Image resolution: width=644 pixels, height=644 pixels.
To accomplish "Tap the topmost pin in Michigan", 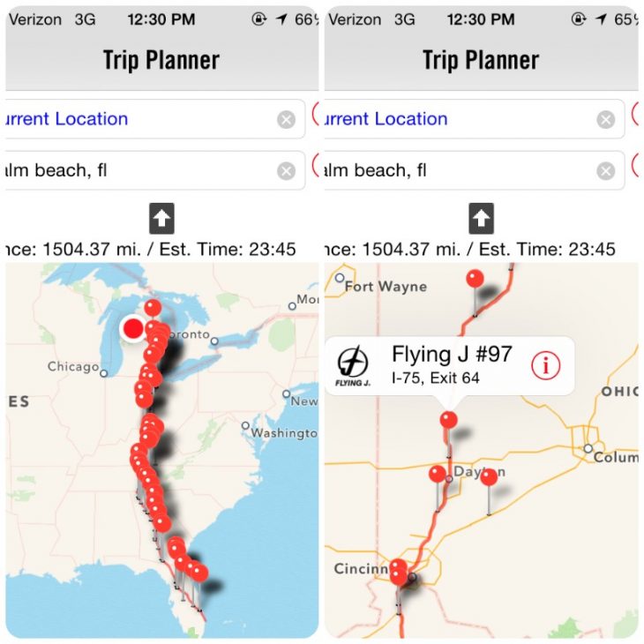I will coord(153,308).
